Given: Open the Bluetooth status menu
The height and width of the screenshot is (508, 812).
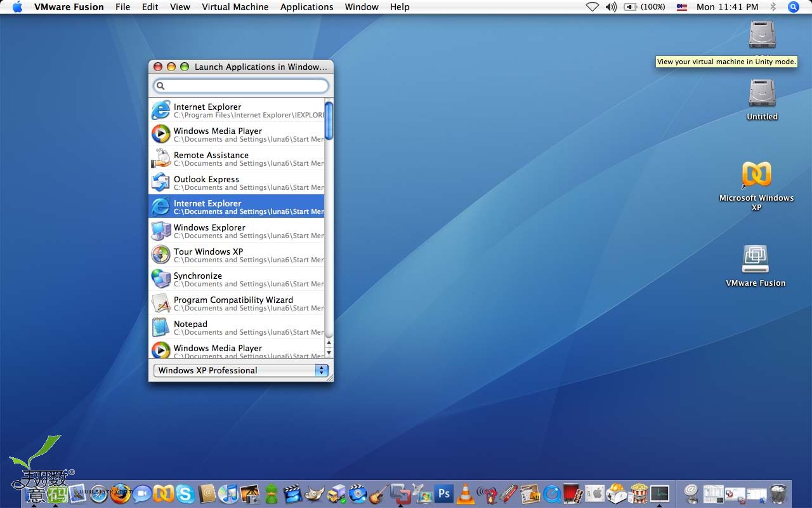Looking at the screenshot, I should tap(773, 7).
